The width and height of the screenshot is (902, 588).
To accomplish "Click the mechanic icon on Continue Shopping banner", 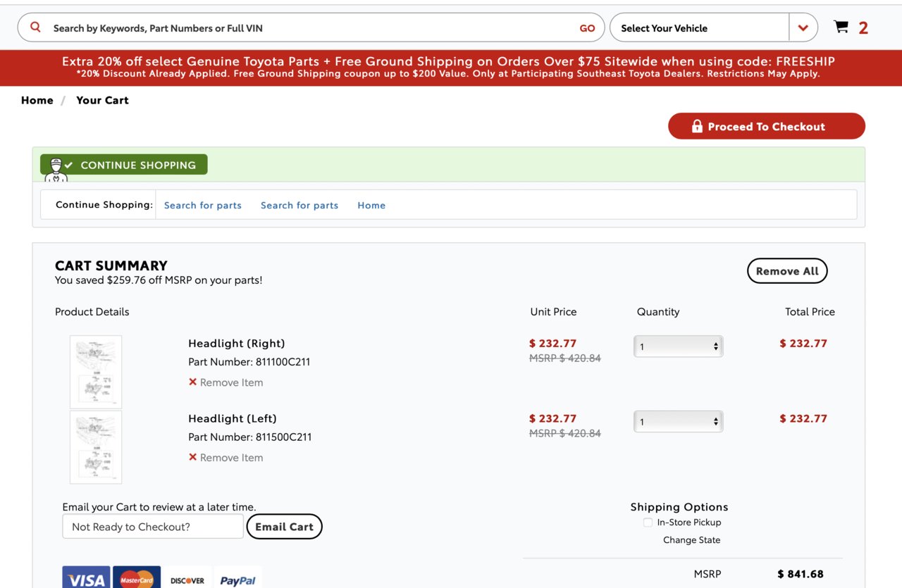I will 56,169.
